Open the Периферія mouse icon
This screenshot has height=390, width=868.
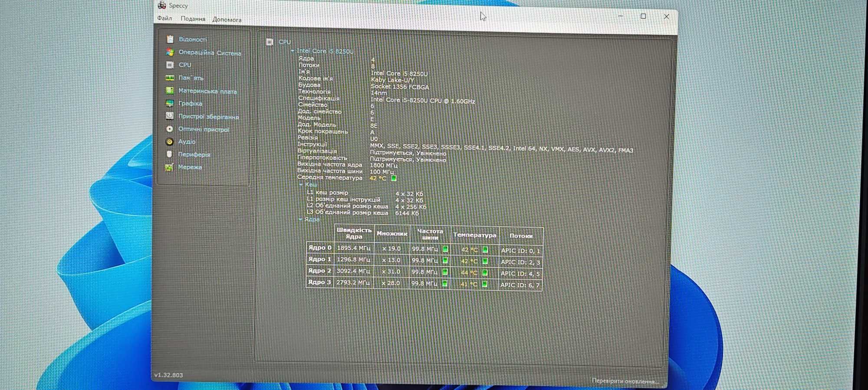click(169, 154)
